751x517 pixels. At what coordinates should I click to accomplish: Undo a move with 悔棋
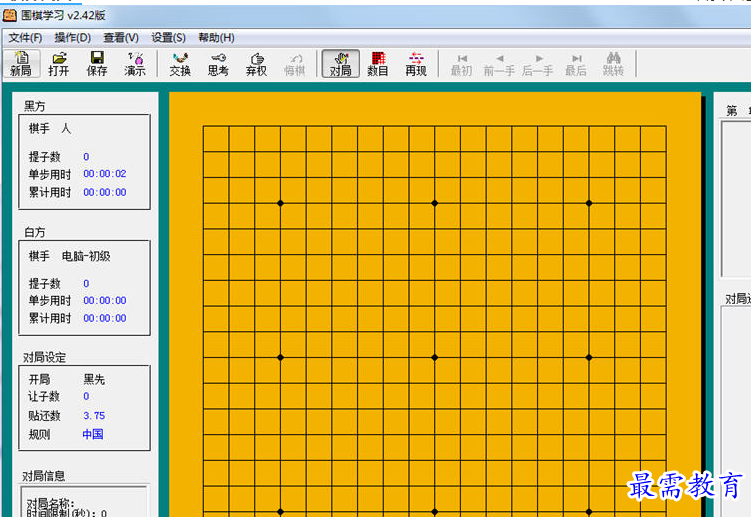pos(295,64)
